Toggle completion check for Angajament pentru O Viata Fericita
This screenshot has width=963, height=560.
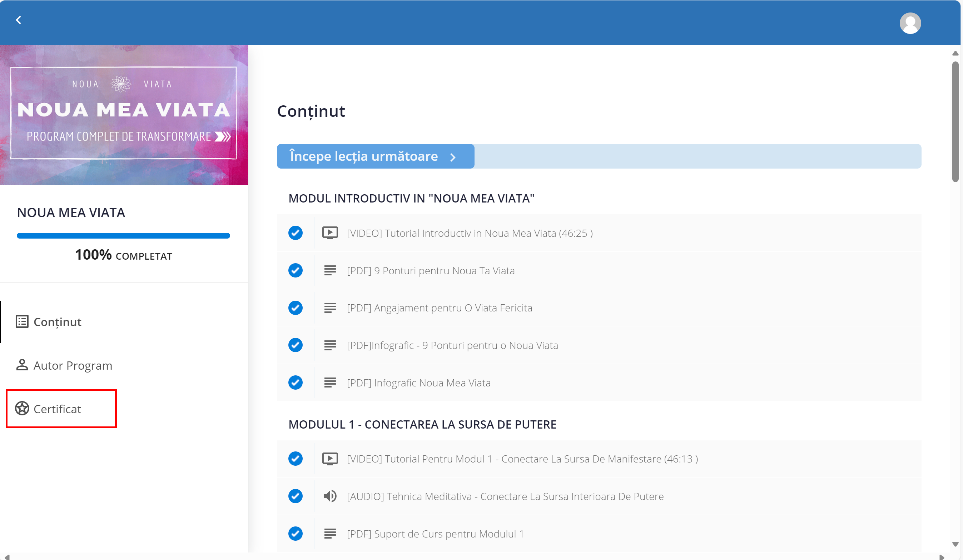point(296,307)
